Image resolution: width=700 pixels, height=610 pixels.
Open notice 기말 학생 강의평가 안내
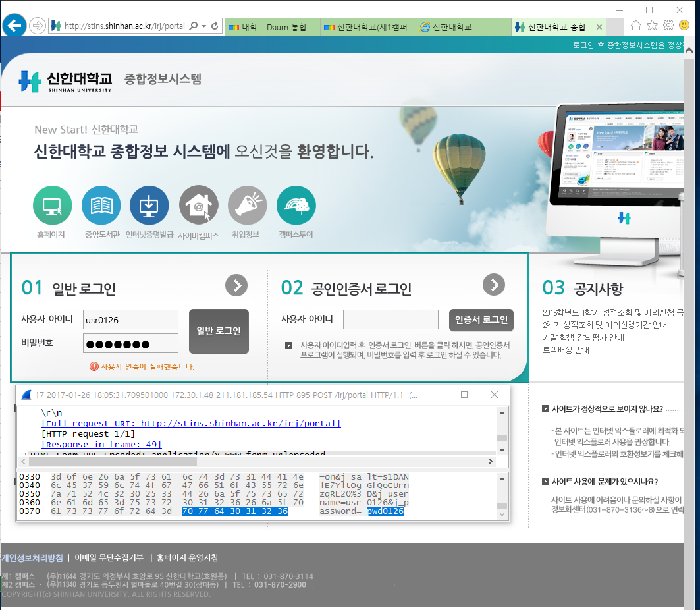(583, 337)
